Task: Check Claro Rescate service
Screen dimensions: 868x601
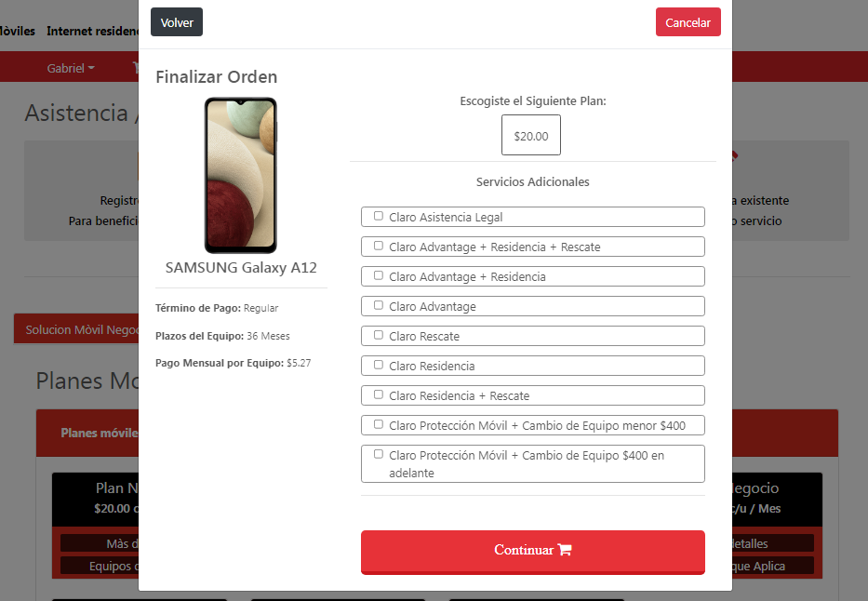Action: tap(379, 335)
